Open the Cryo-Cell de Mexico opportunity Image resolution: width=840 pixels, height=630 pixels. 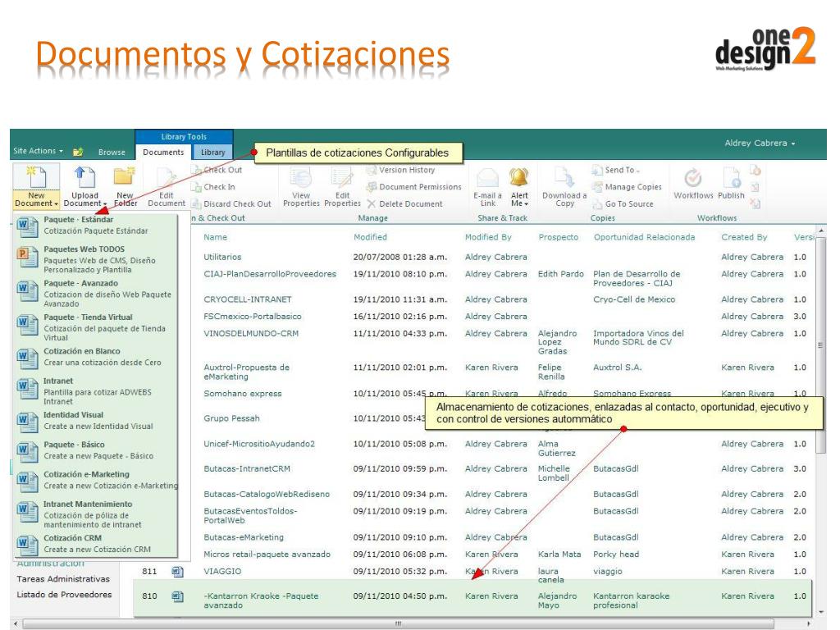(634, 299)
